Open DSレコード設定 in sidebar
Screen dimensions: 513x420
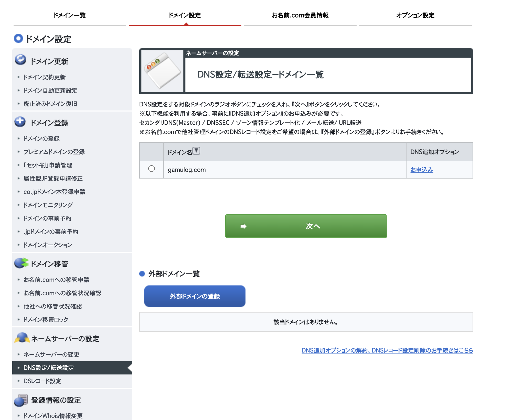point(42,381)
